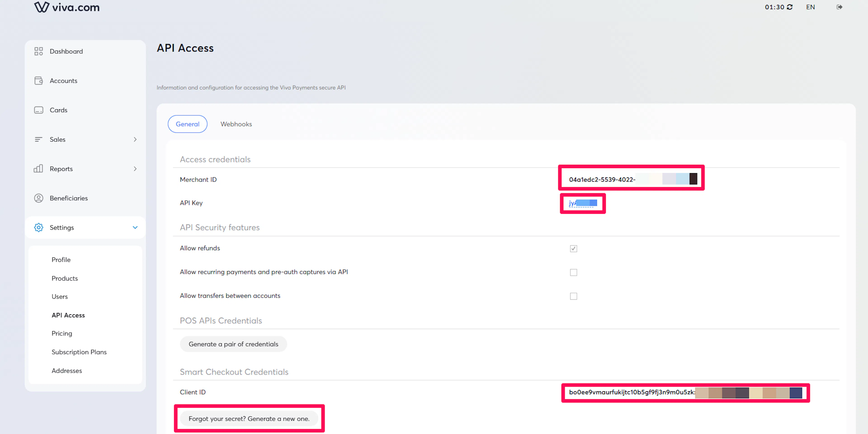Expand the Reports submenu chevron

(135, 168)
